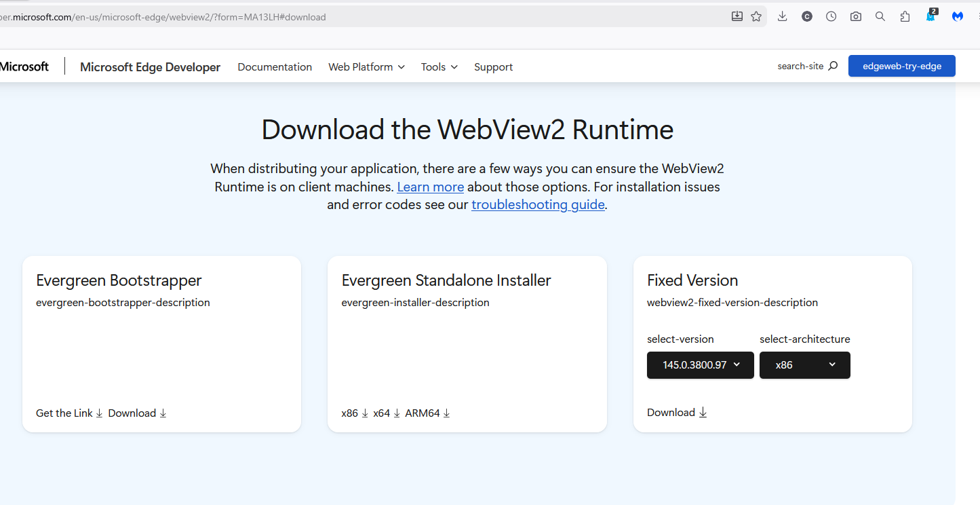
Task: Click the Malwarebytes extension icon
Action: 958,17
